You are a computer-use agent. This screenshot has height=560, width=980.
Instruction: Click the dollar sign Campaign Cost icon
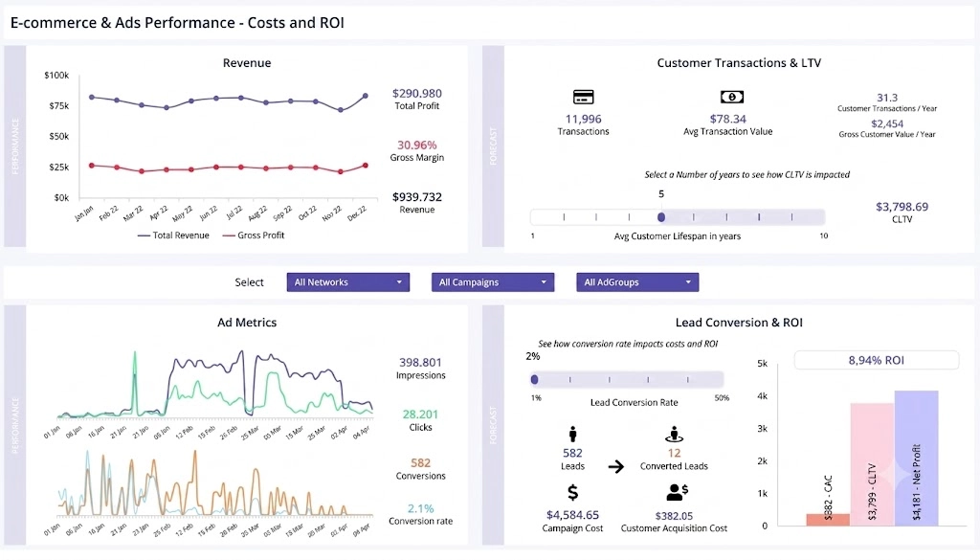click(572, 492)
